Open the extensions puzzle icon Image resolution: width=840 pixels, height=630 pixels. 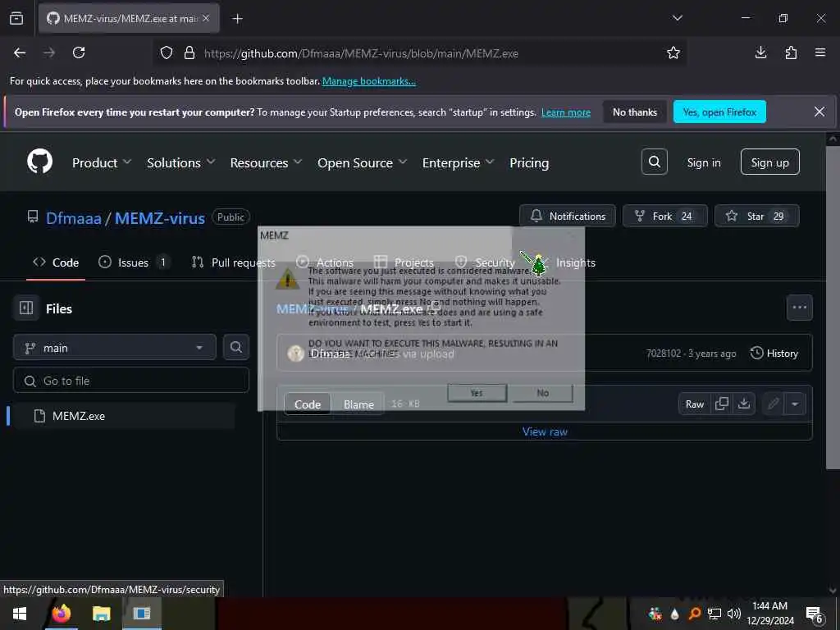(x=791, y=52)
